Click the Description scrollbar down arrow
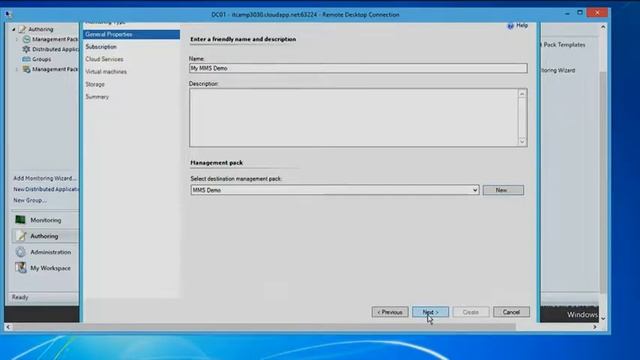Image resolution: width=640 pixels, height=360 pixels. [522, 141]
